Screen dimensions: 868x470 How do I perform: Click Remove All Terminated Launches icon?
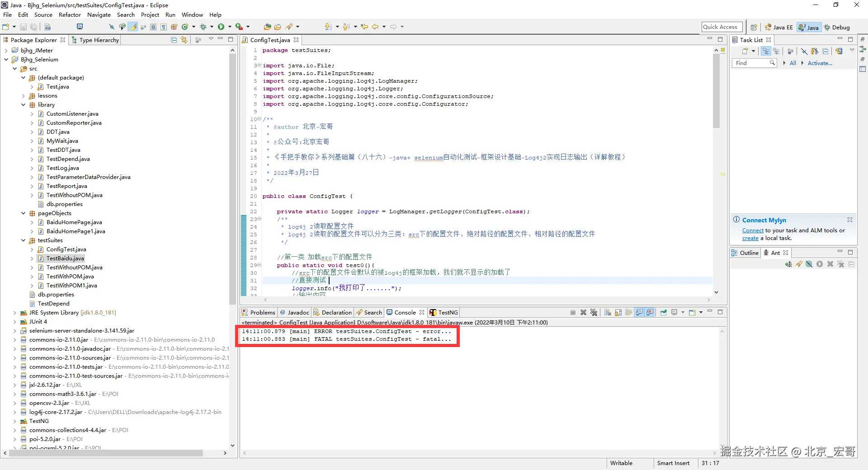click(594, 312)
